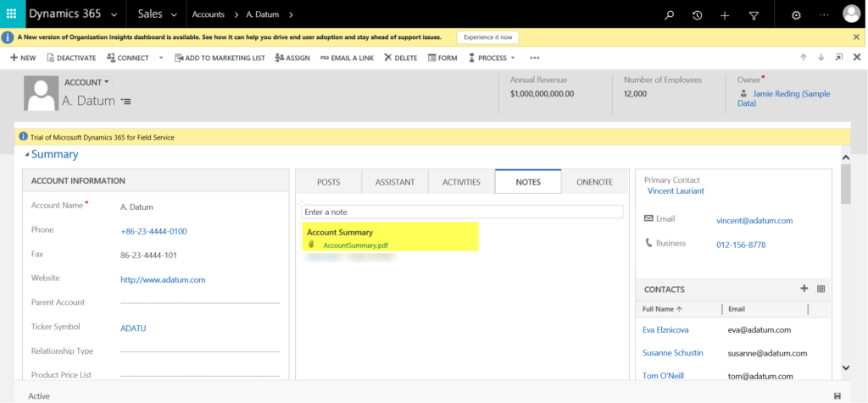Click the quick create plus icon

(x=725, y=15)
